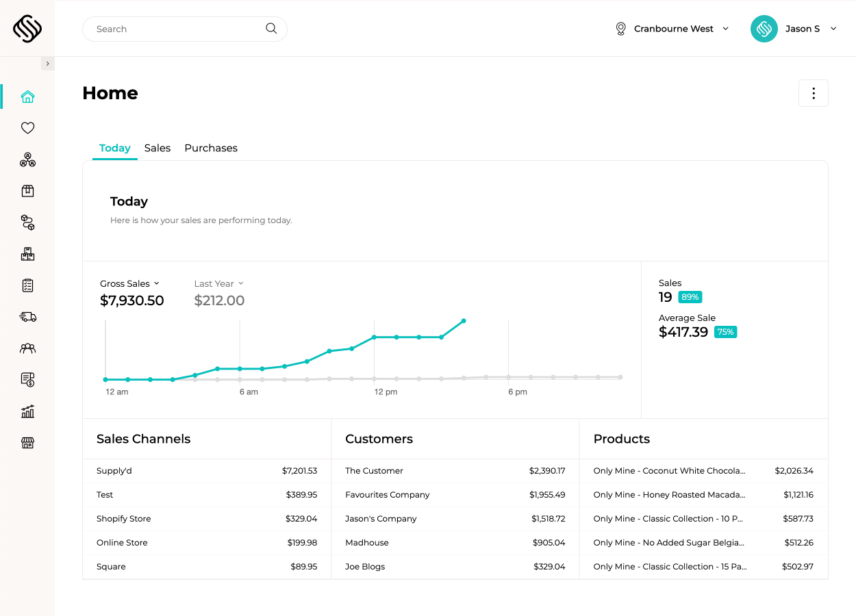Open the bar chart reports icon
This screenshot has width=856, height=616.
pyautogui.click(x=27, y=411)
